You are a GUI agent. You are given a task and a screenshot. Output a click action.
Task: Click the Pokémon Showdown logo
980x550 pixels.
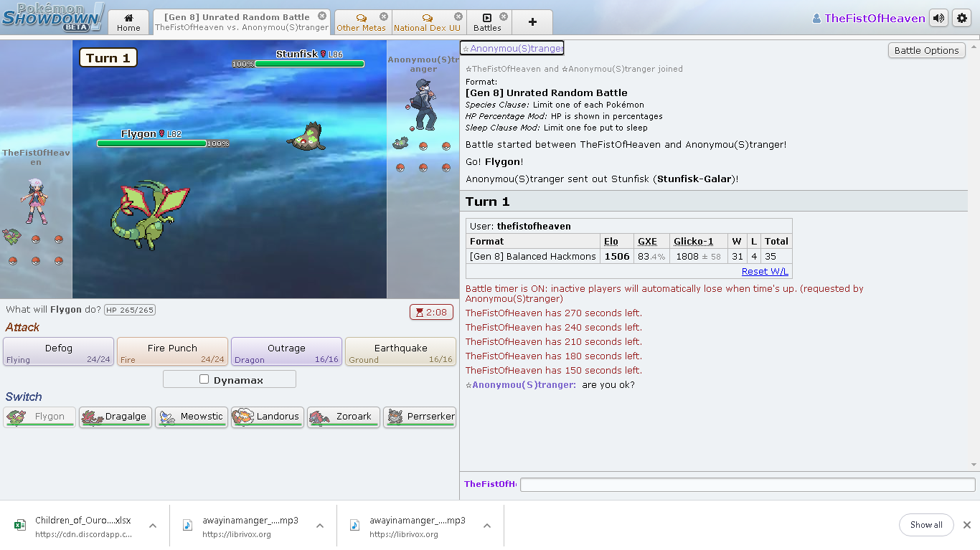53,17
